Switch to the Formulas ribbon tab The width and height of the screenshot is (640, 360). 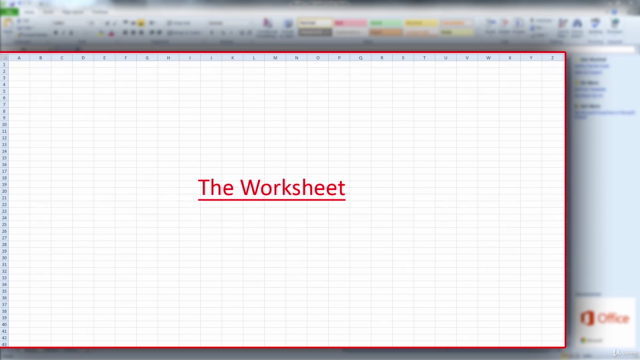click(100, 12)
